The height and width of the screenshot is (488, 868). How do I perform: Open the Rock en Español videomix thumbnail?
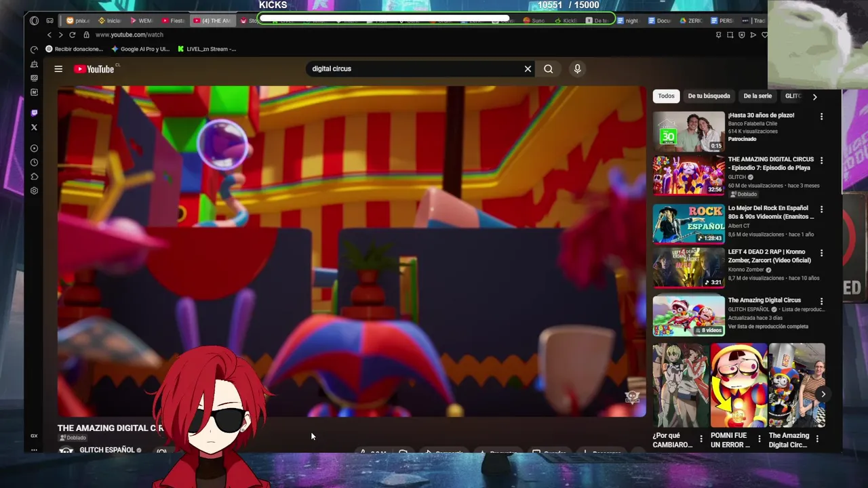pos(688,224)
